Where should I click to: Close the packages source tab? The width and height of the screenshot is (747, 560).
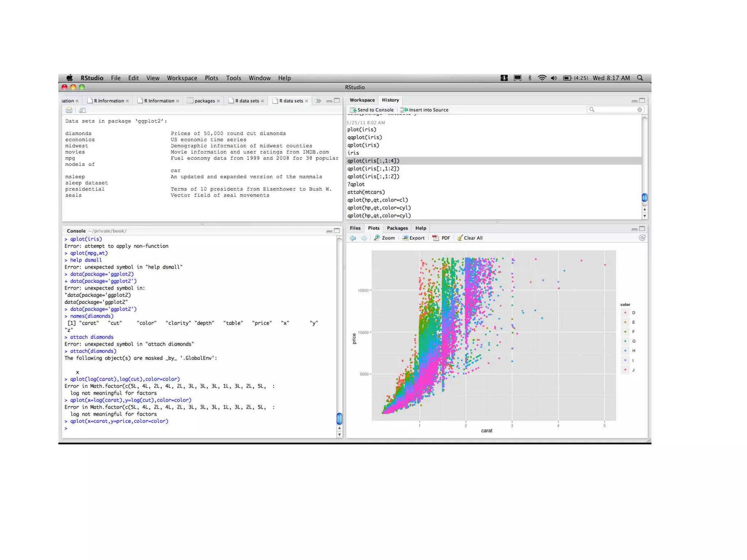point(218,101)
